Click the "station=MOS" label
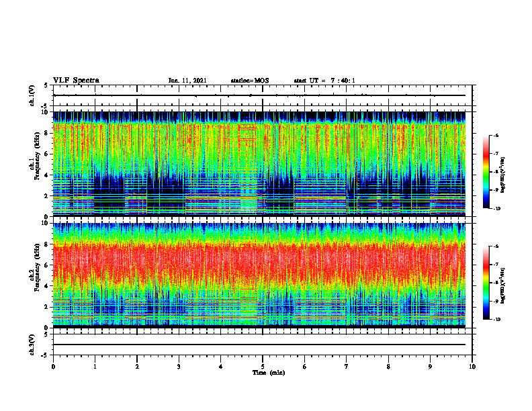Screen dimensions: 532x411 click(x=250, y=81)
